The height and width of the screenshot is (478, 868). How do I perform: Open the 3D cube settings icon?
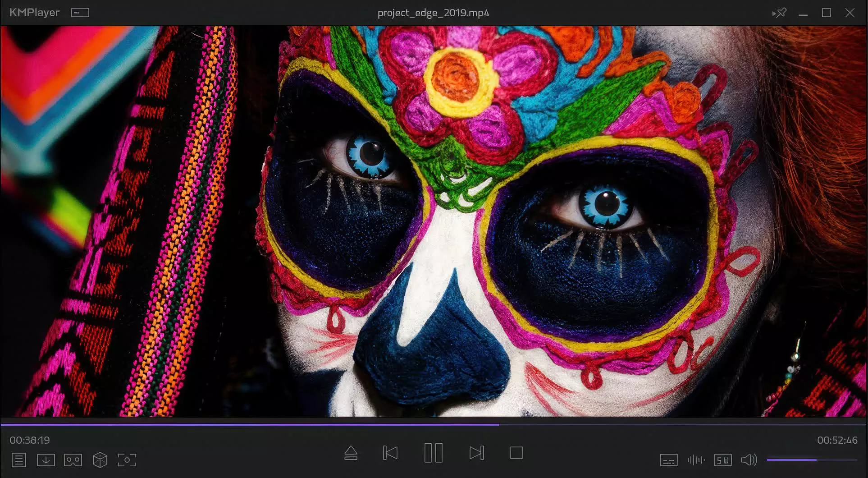[100, 460]
